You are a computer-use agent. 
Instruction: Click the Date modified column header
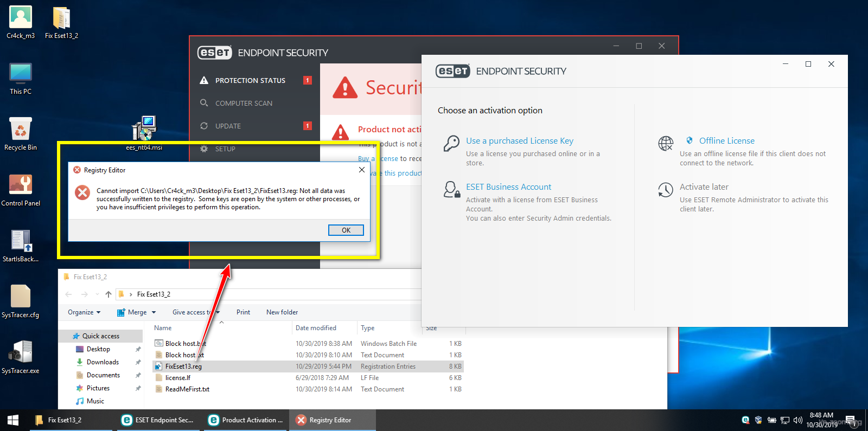click(x=316, y=328)
